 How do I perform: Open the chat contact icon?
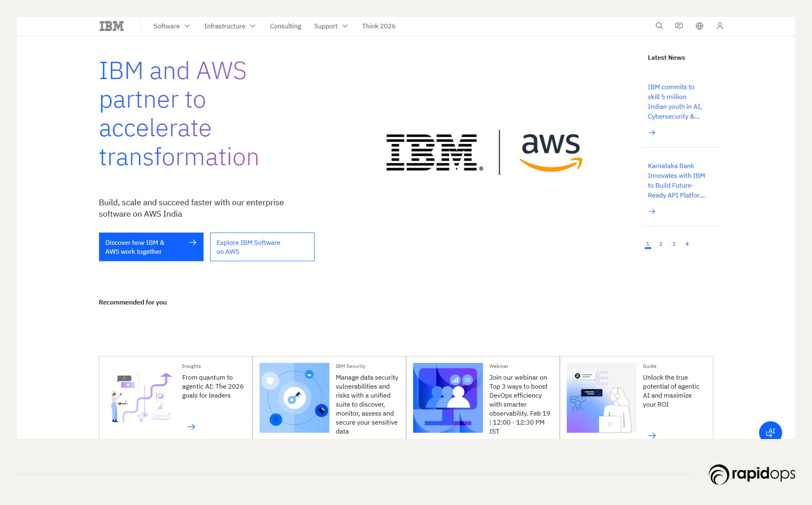(679, 26)
